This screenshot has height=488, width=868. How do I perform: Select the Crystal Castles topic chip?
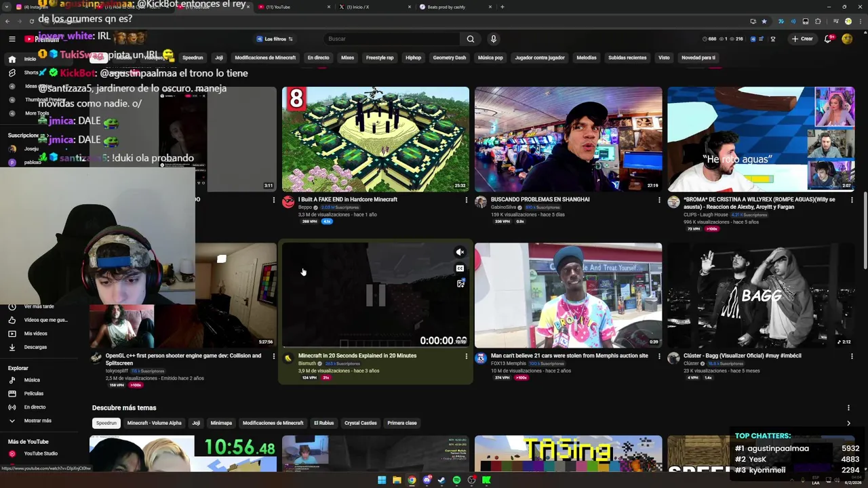[361, 423]
